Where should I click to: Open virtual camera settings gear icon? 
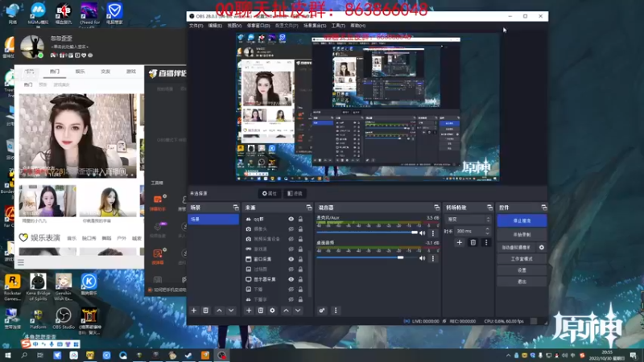click(x=542, y=248)
